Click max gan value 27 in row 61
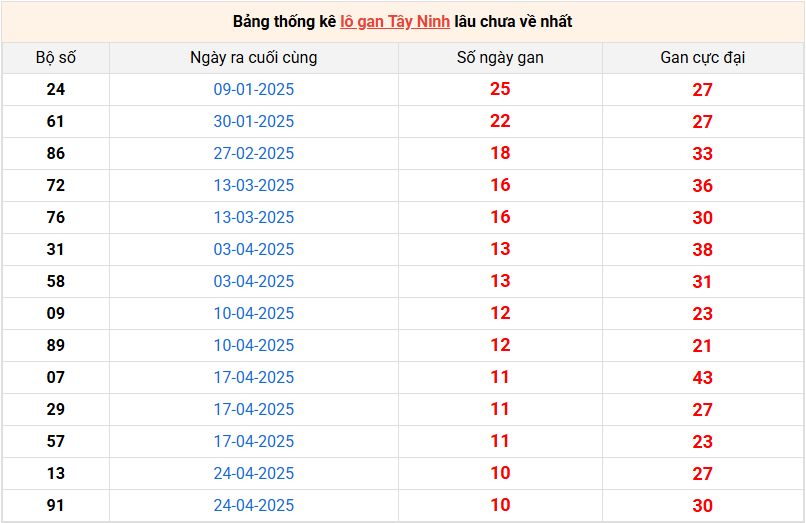This screenshot has height=523, width=806. click(x=702, y=122)
